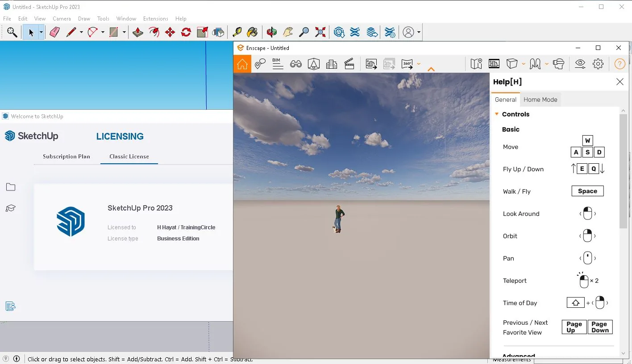Activate the Orbit camera tool
The width and height of the screenshot is (632, 364).
(272, 32)
